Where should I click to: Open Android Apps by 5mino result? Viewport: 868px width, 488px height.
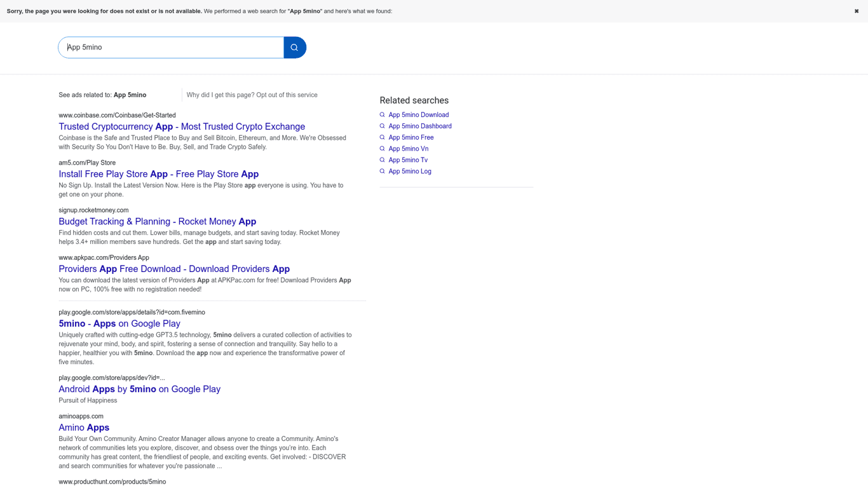click(140, 389)
